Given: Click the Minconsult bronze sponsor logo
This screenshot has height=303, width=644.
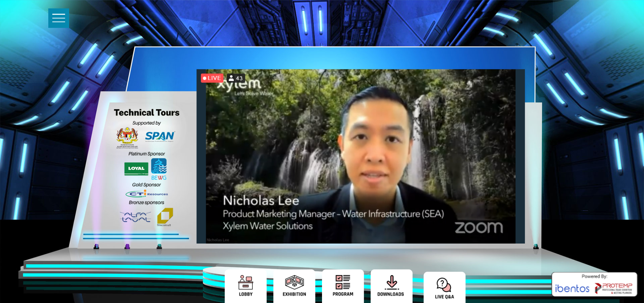Looking at the screenshot, I should point(165,217).
